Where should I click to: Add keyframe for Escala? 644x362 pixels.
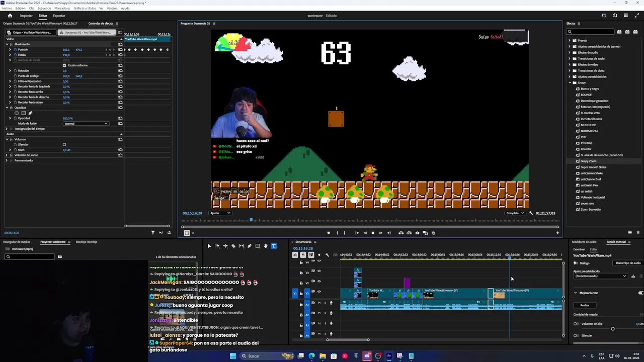pyautogui.click(x=110, y=55)
